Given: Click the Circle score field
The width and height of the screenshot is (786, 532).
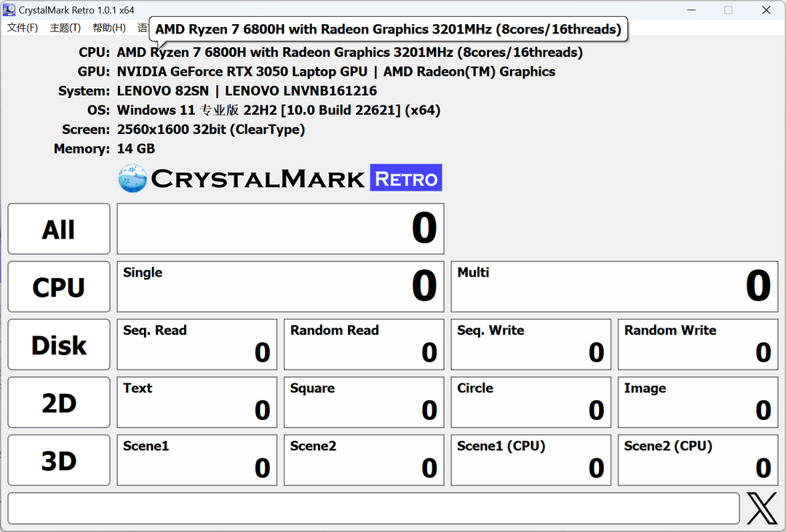Looking at the screenshot, I should [531, 402].
